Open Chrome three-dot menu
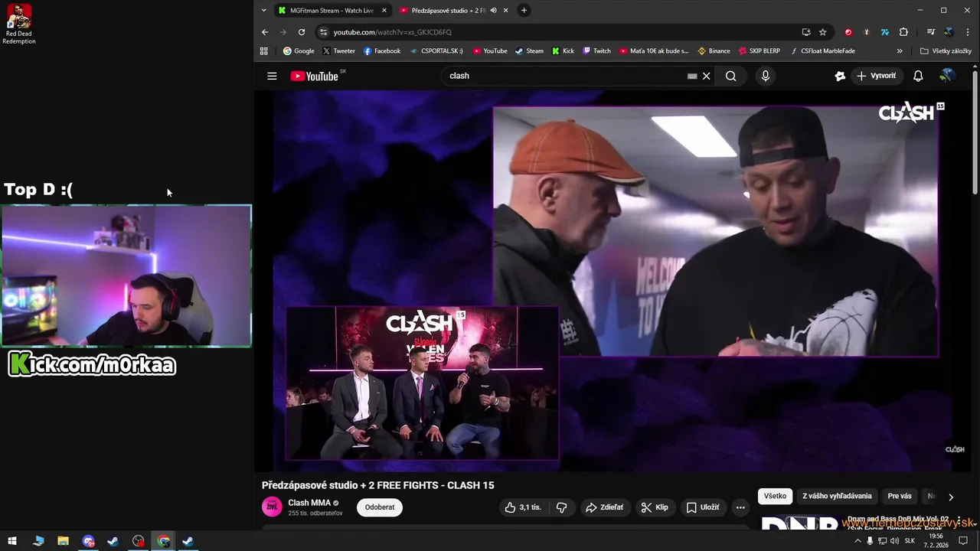 tap(967, 32)
